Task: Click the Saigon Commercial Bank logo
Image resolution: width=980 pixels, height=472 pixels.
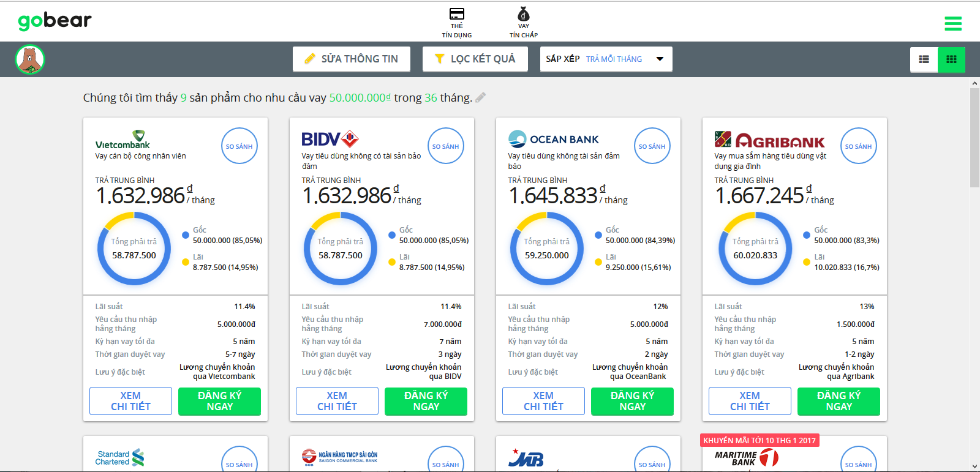Action: pyautogui.click(x=339, y=457)
